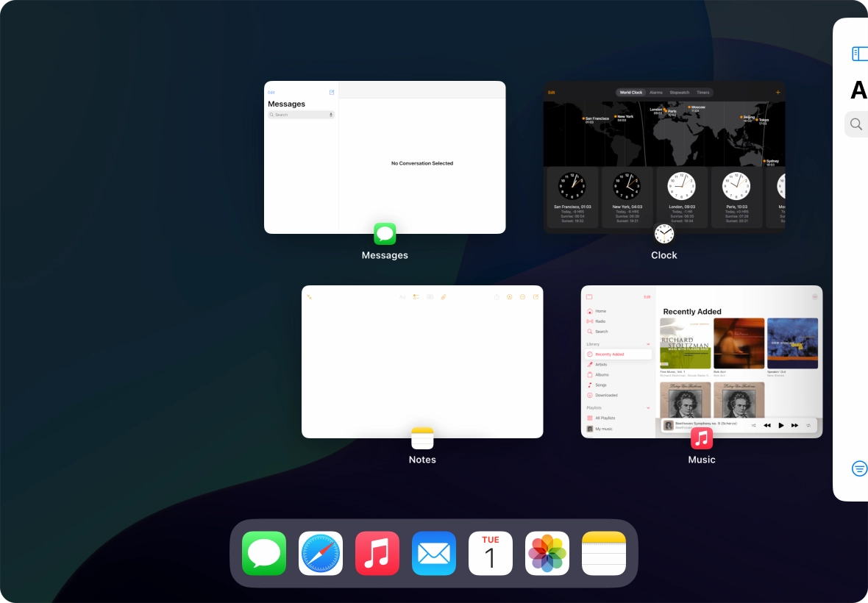
Task: Switch to the Stopwatch tab in Clock
Action: coord(680,93)
